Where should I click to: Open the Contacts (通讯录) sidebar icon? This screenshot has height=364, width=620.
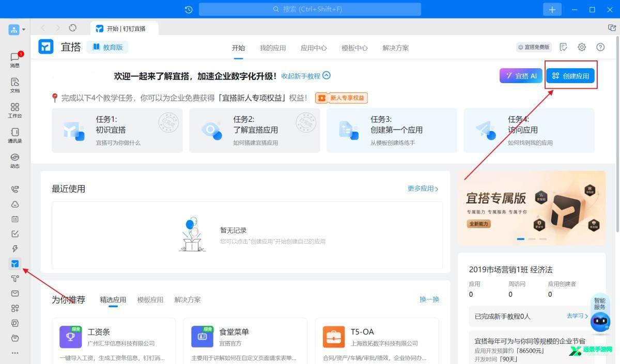(x=15, y=135)
